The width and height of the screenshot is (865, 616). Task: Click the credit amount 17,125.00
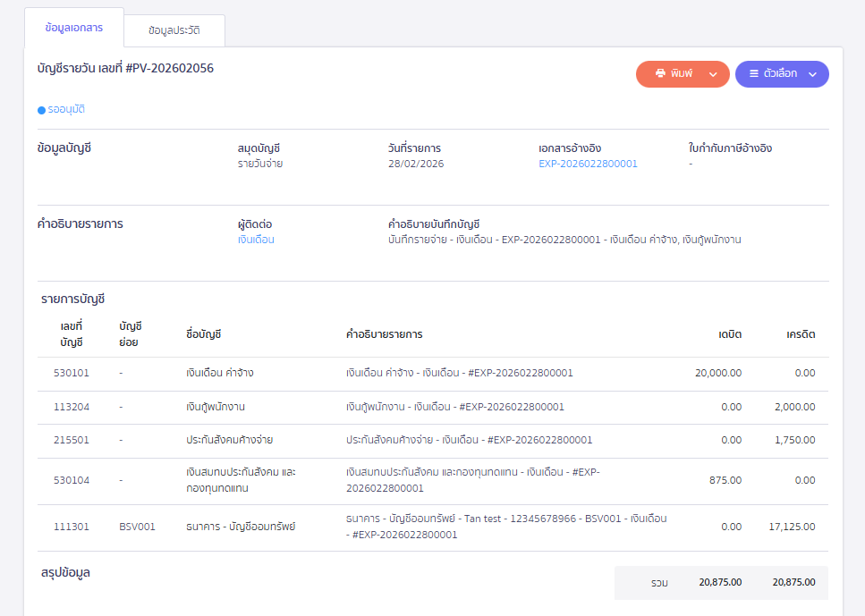(792, 527)
